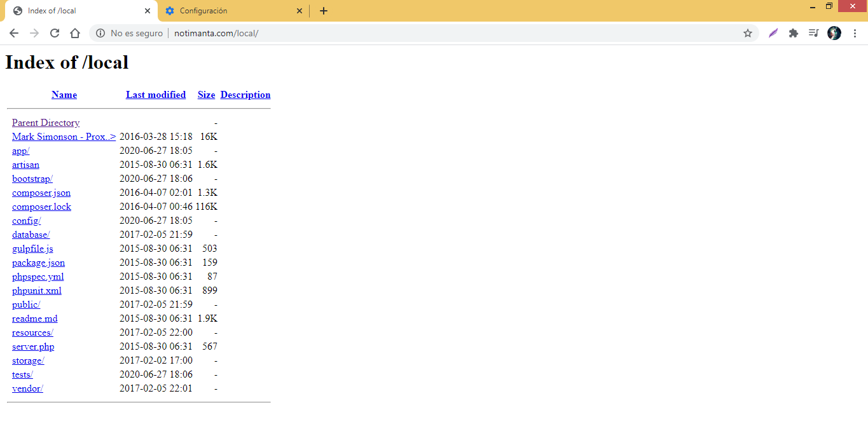Screen dimensions: 868x431
Task: Click the date '2017-02-05 22:01'
Action: [x=156, y=388]
